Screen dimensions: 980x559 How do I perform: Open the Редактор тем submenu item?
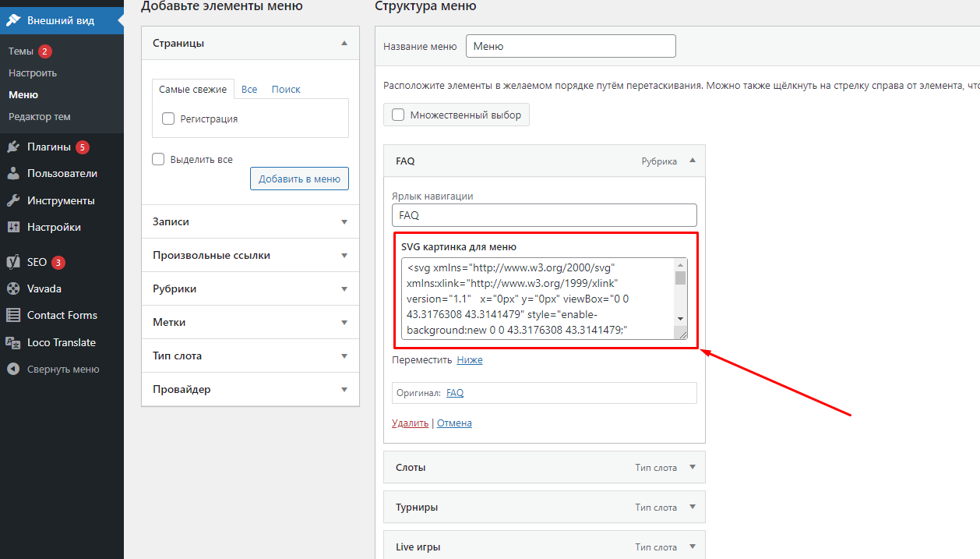(40, 116)
